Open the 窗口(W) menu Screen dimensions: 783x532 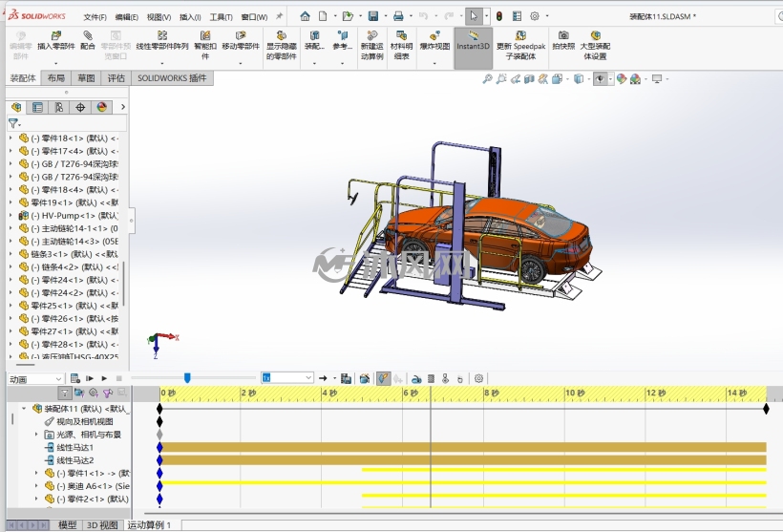coord(254,17)
